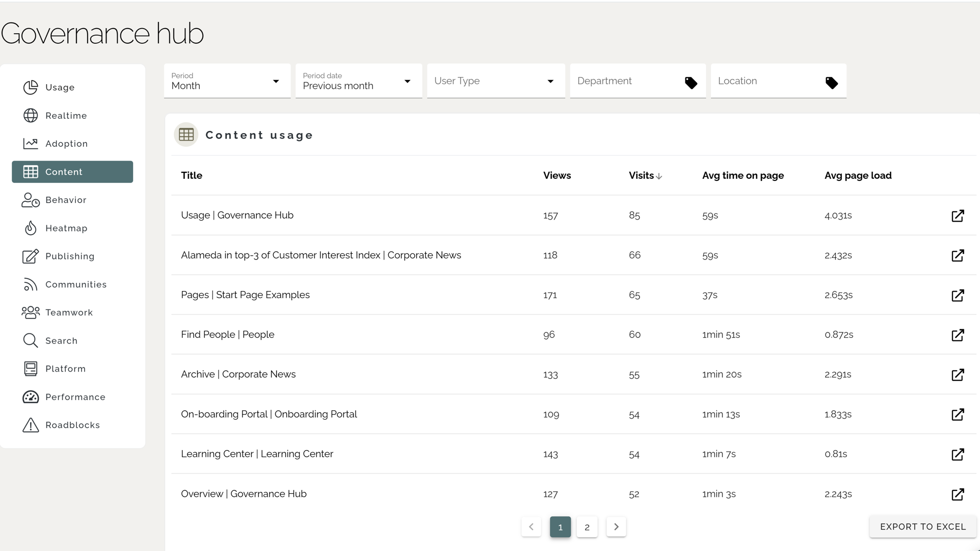Click 'Overview | Governance Hub' title
Screen dimensions: 980x551
pos(244,493)
